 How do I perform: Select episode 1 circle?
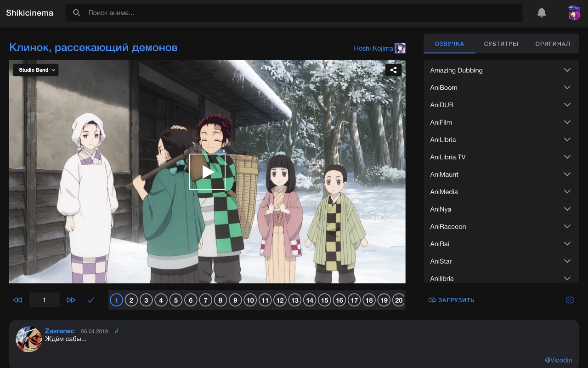click(x=116, y=300)
